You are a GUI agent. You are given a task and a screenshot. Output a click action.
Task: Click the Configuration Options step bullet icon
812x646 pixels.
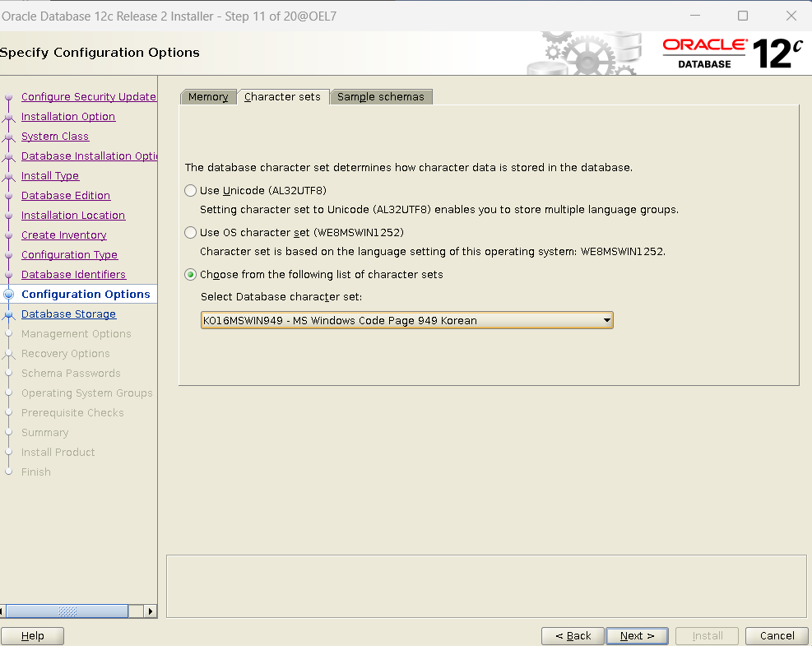(9, 295)
